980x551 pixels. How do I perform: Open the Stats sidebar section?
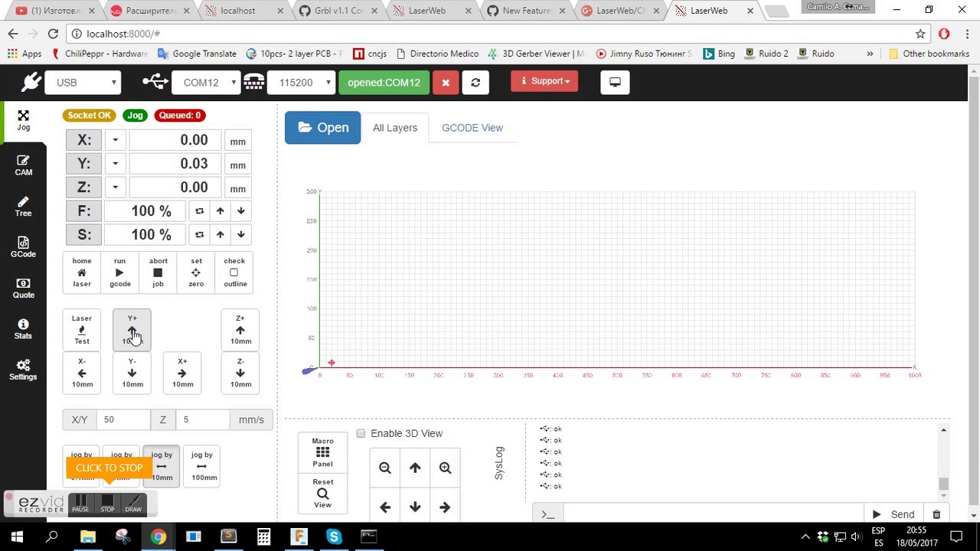coord(23,330)
